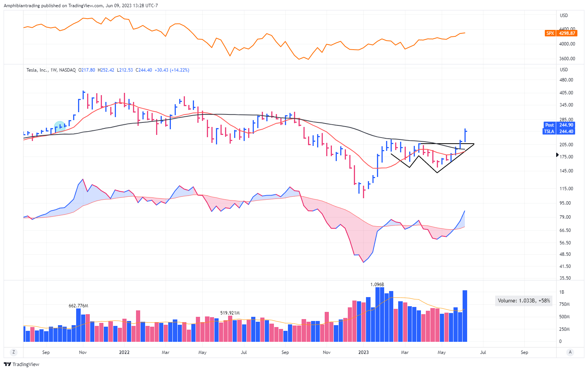Click the open value O217.80

pos(87,70)
